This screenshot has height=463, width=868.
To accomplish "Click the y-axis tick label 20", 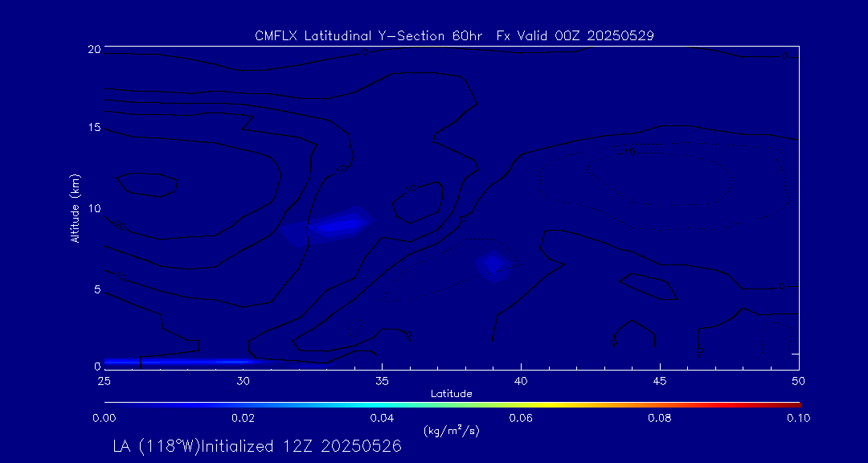I will pyautogui.click(x=94, y=49).
